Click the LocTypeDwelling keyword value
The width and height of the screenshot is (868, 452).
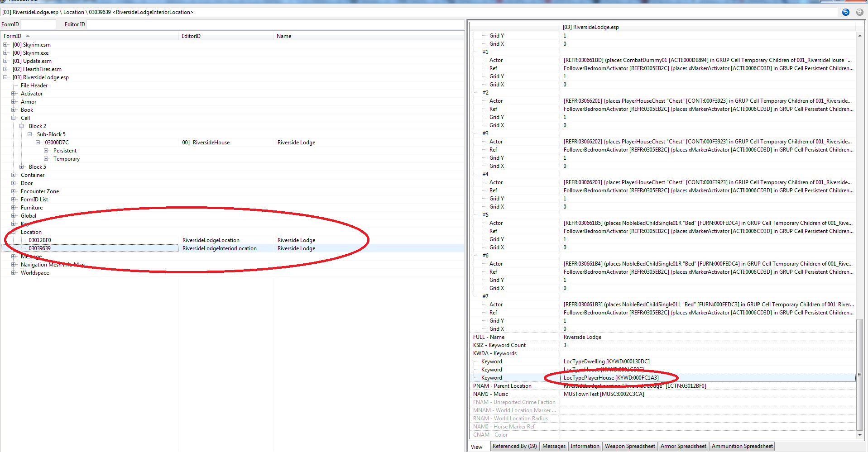pos(606,362)
